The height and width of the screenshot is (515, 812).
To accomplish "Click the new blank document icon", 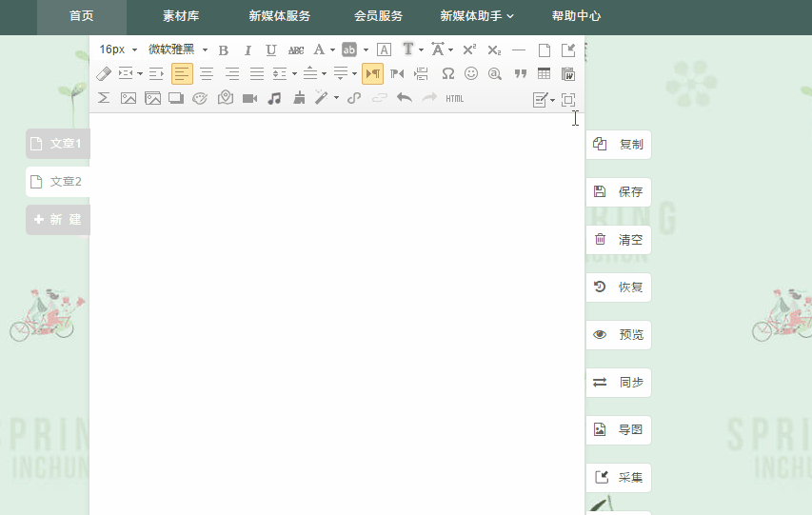I will click(544, 50).
